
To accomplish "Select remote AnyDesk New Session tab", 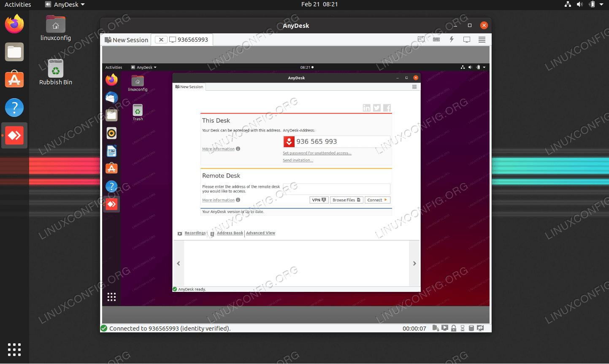I will coord(189,87).
